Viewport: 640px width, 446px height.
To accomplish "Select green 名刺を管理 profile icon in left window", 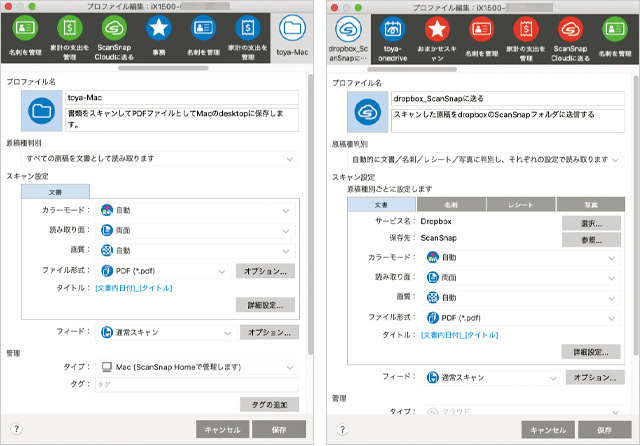I will pyautogui.click(x=25, y=28).
